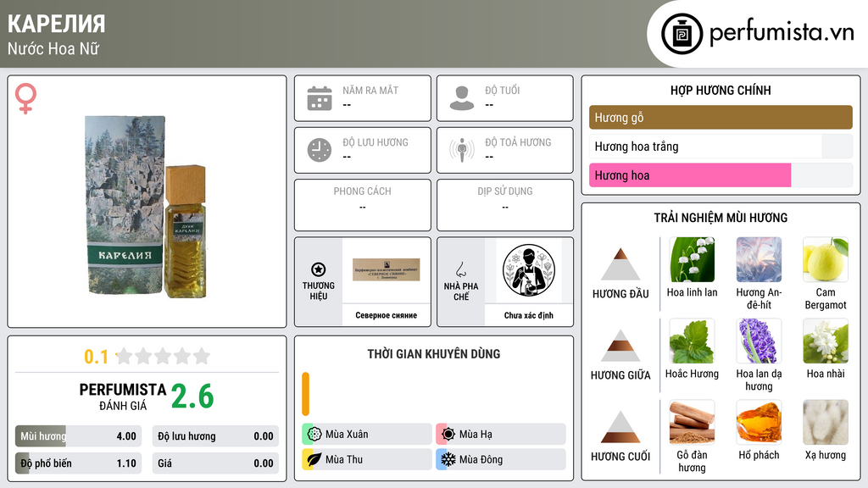The height and width of the screenshot is (488, 868).
Task: Click the perfumista.vn bottle logo icon
Action: (682, 34)
